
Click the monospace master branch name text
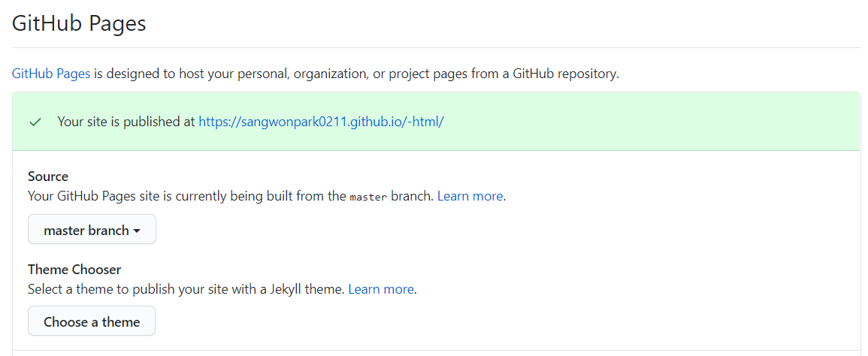pyautogui.click(x=368, y=197)
